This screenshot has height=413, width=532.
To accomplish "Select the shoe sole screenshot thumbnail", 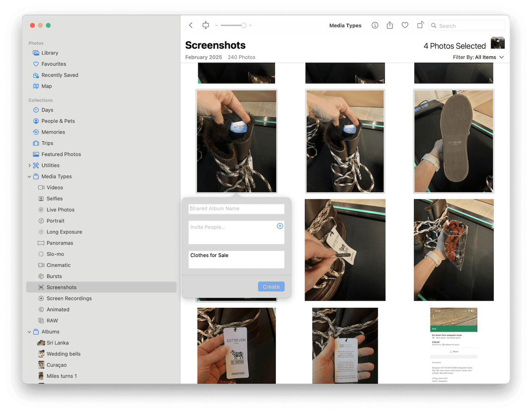I will coord(453,141).
